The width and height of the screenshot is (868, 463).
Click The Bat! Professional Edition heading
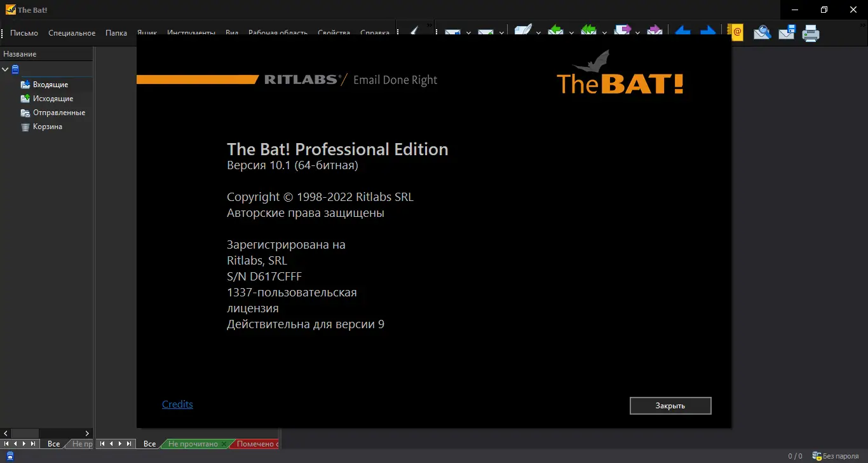pos(337,149)
